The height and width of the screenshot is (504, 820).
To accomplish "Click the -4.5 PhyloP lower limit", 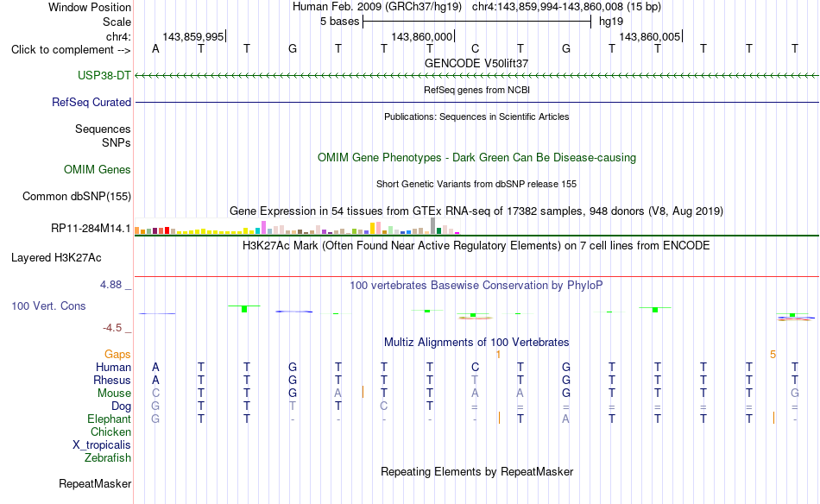I will pyautogui.click(x=112, y=328).
